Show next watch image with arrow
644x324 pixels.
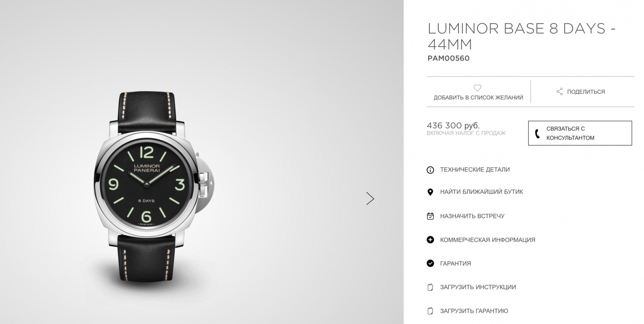(370, 199)
